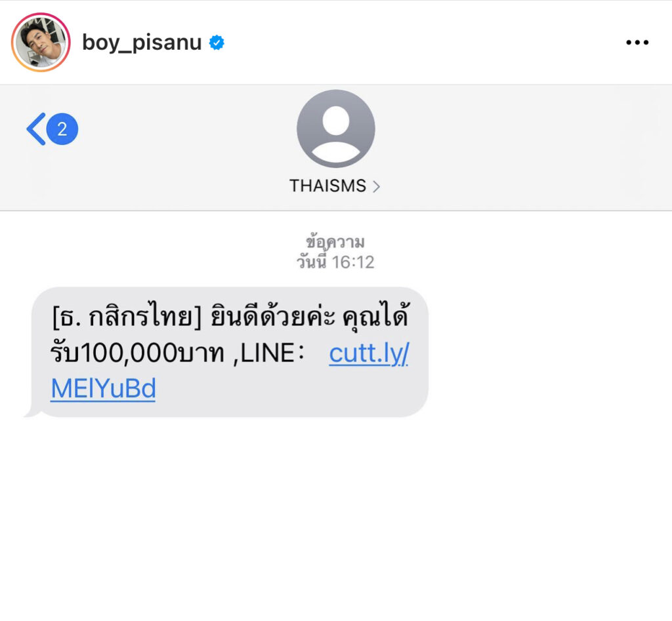Click the ยินดีด้วยค่ะ greeting in the message
This screenshot has width=672, height=621.
click(x=272, y=317)
